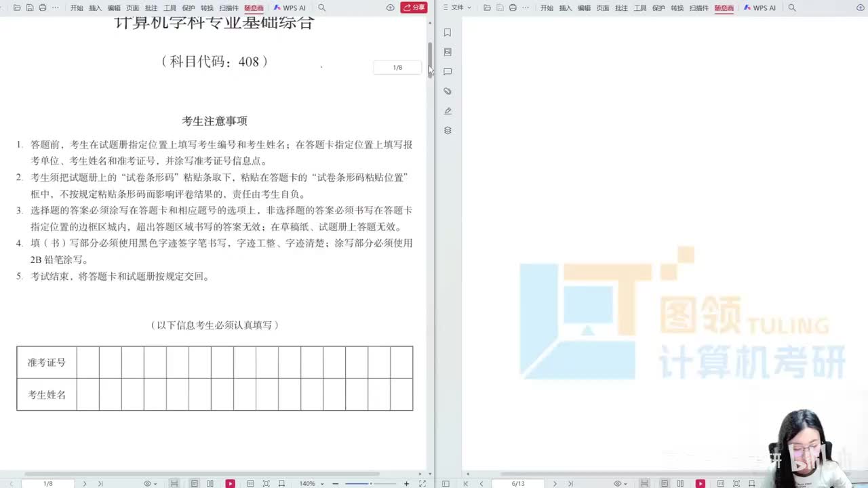Open WPS AI in left window

pos(290,8)
